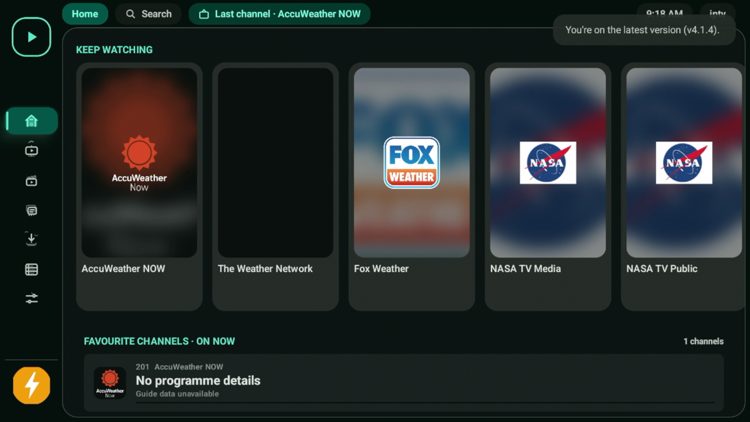The image size is (750, 422).
Task: Open the video library sidebar icon
Action: tap(32, 181)
